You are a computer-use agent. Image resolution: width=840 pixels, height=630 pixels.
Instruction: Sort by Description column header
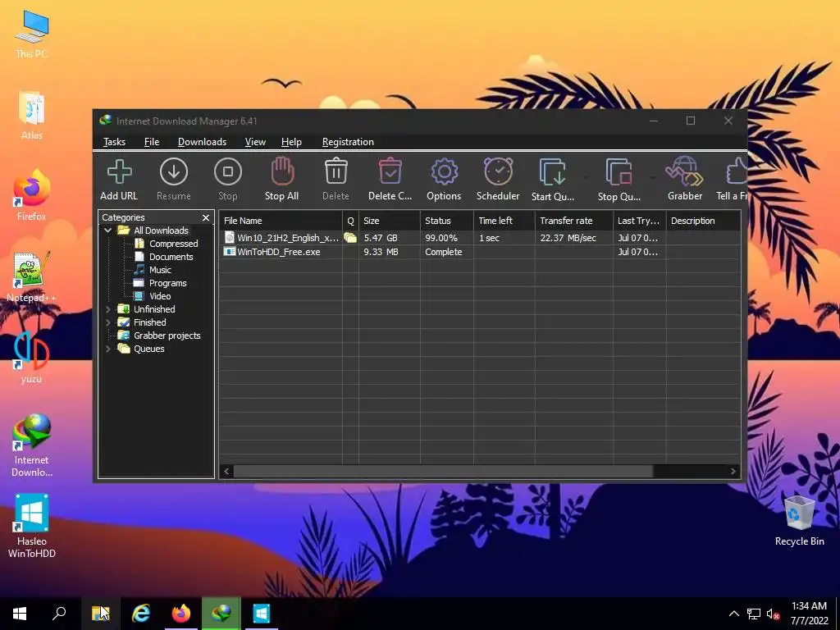703,221
